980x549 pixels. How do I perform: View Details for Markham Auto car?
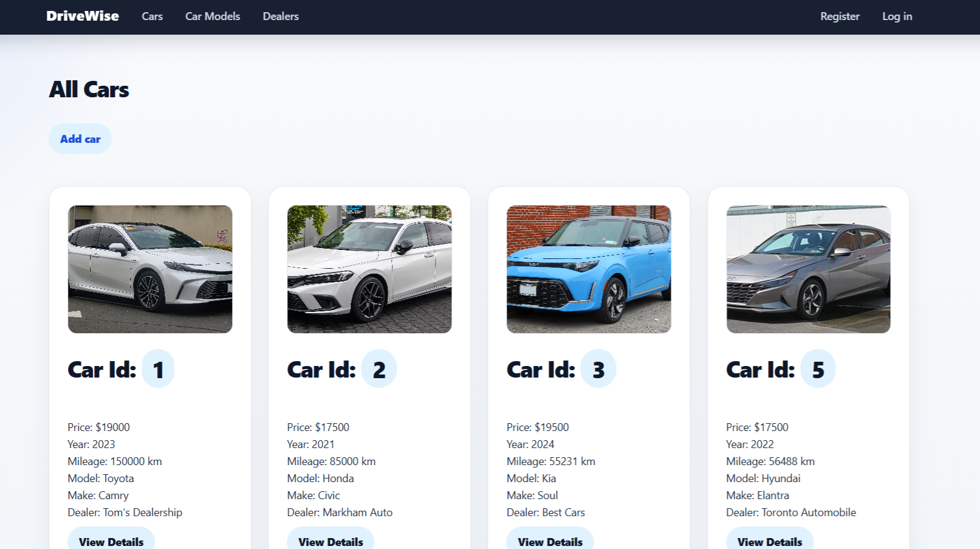click(x=331, y=541)
